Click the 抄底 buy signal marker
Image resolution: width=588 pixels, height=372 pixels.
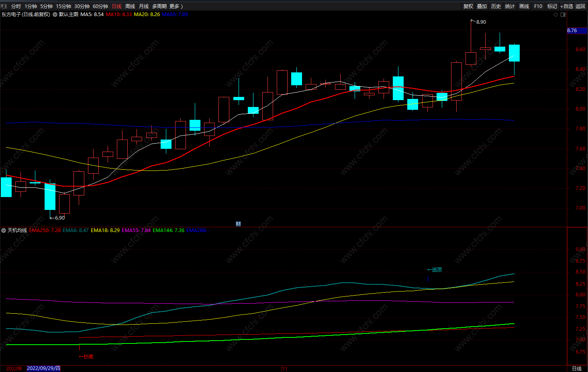pyautogui.click(x=86, y=356)
